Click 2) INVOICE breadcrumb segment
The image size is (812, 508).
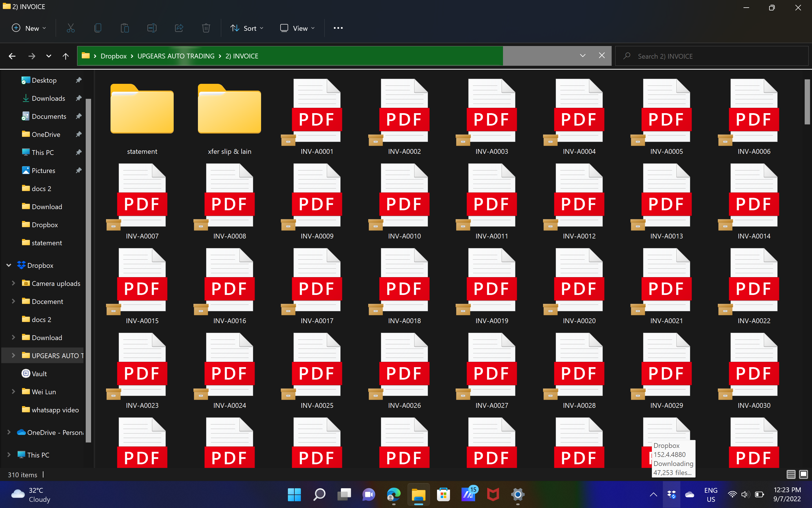[242, 56]
